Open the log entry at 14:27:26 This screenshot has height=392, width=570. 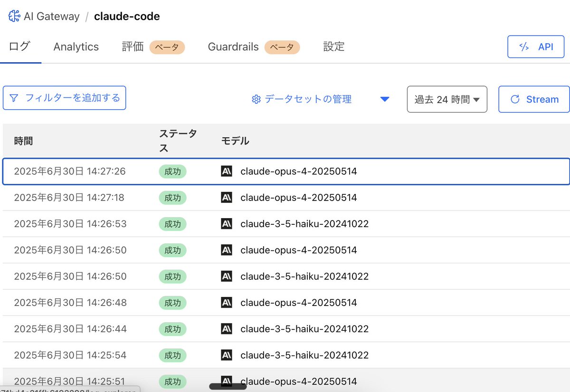pos(286,171)
